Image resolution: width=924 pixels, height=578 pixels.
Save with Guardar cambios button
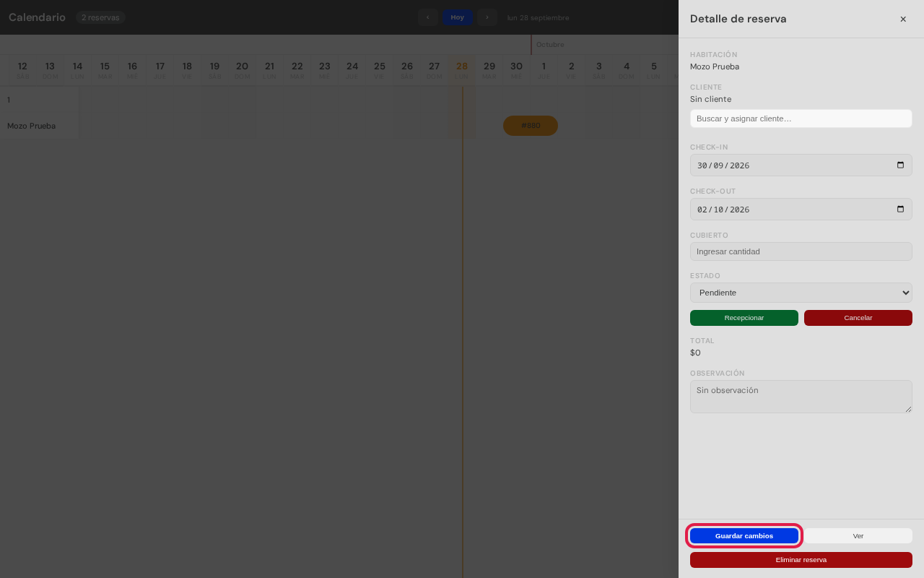(744, 536)
